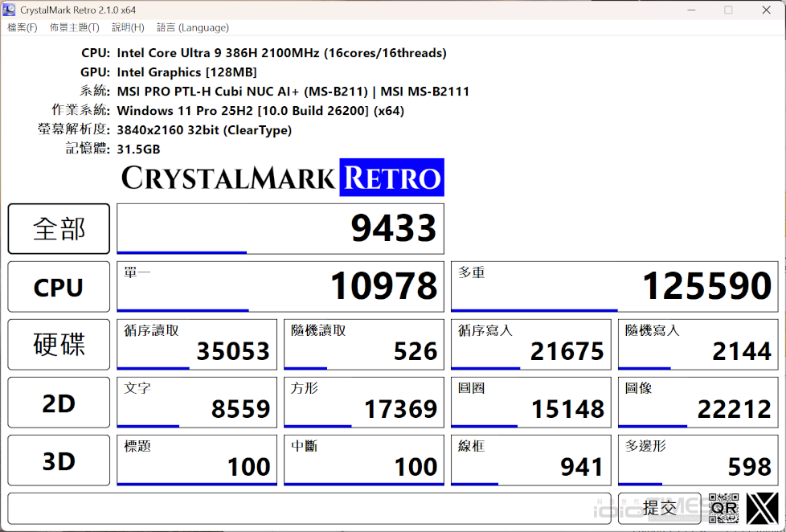Click the 提交 submit button

tap(659, 509)
